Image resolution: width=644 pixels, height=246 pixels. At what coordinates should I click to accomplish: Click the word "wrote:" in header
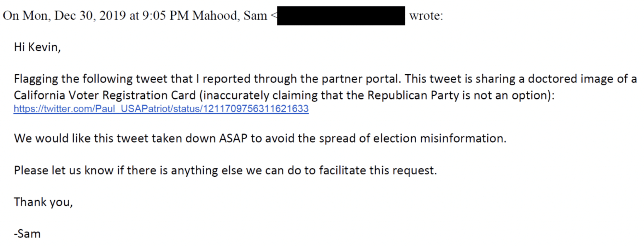pos(426,16)
